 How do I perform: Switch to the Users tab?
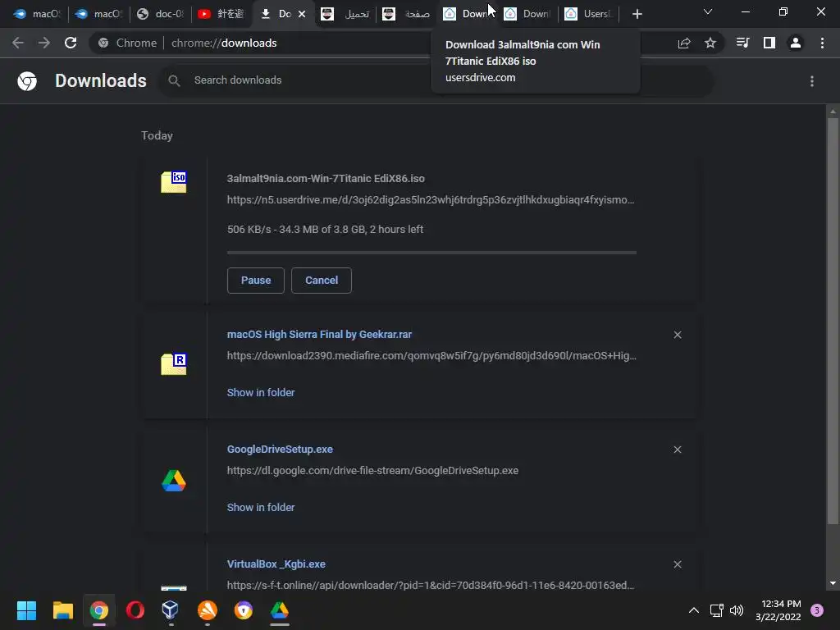coord(589,14)
